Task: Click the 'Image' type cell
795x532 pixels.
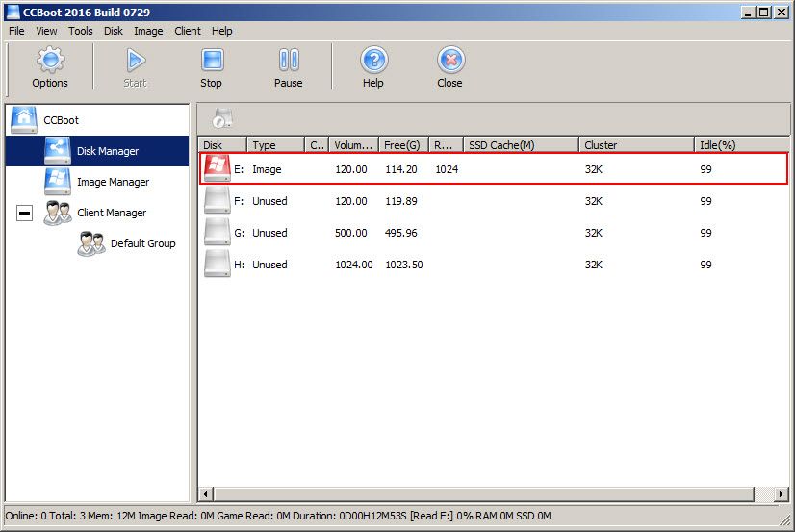Action: (x=267, y=169)
